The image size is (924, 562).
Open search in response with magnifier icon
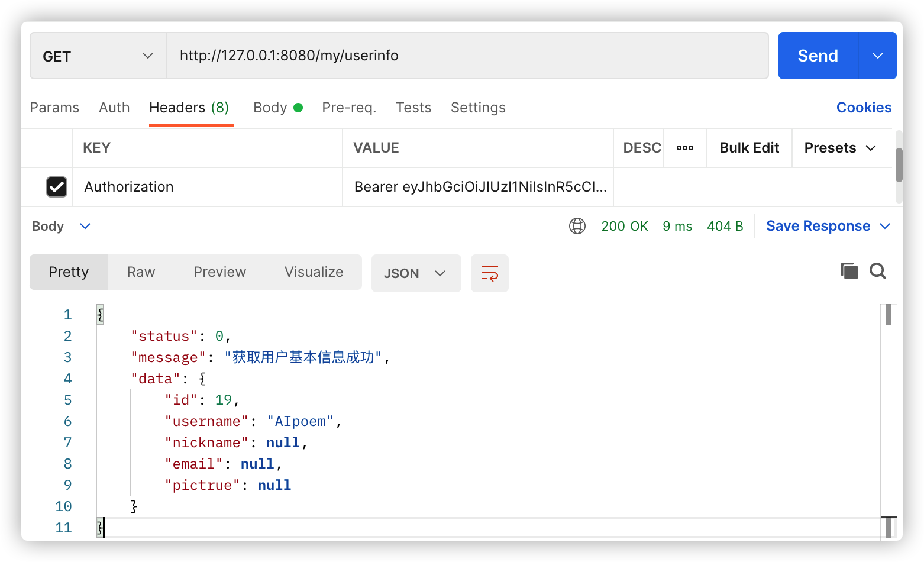[878, 271]
